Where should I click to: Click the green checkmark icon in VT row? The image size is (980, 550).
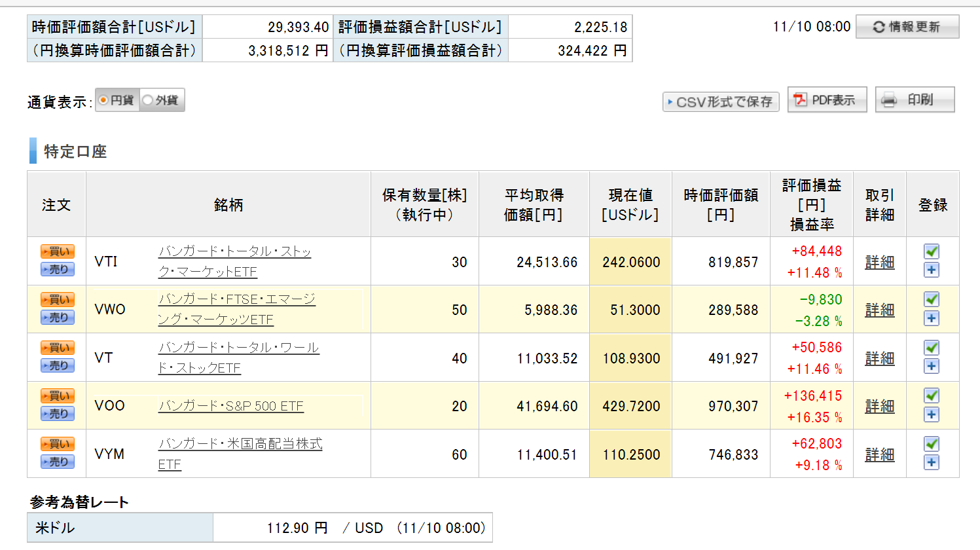932,348
